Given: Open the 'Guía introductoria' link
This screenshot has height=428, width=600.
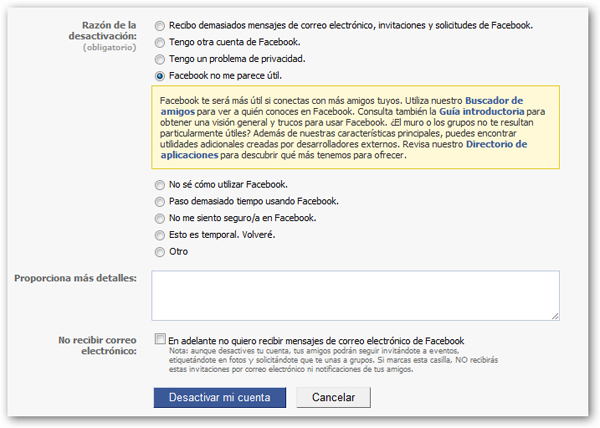Looking at the screenshot, I should tap(481, 112).
